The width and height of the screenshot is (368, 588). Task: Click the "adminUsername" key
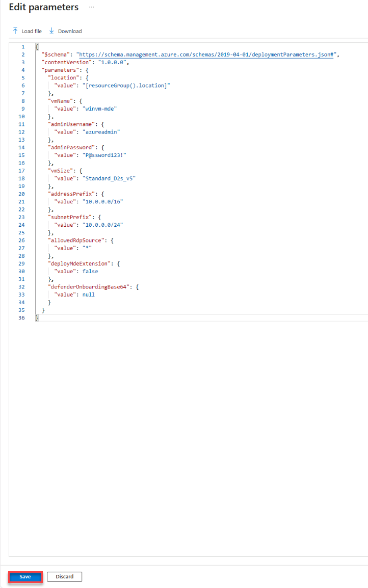click(x=71, y=124)
